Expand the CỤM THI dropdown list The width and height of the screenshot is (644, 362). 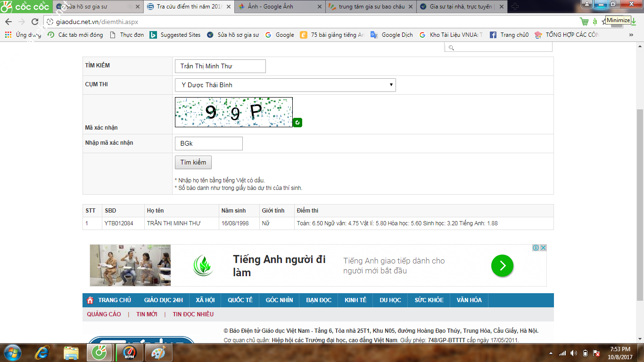tap(285, 85)
